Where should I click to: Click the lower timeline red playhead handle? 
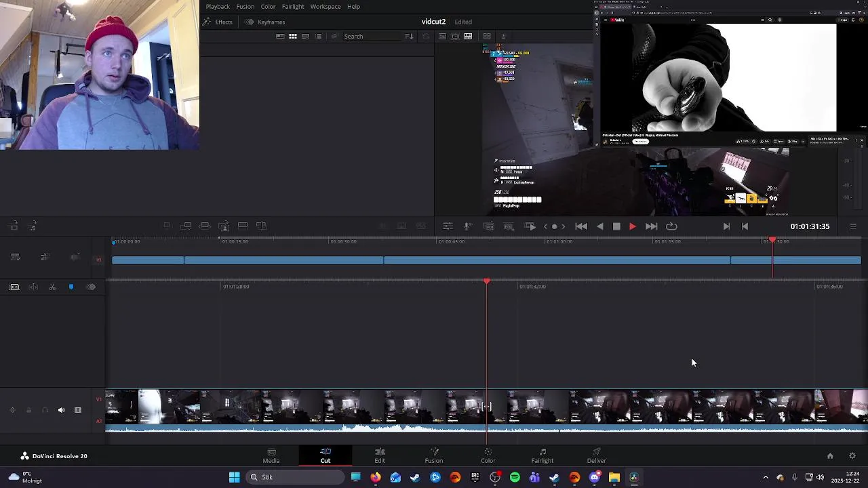coord(486,281)
